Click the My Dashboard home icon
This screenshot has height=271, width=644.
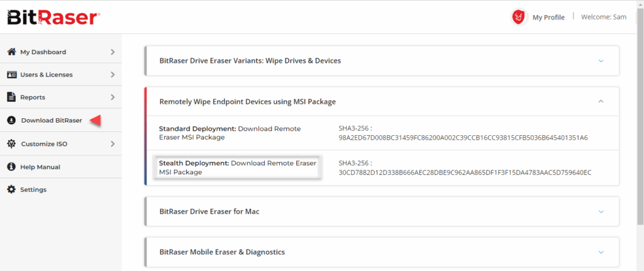[x=11, y=52]
